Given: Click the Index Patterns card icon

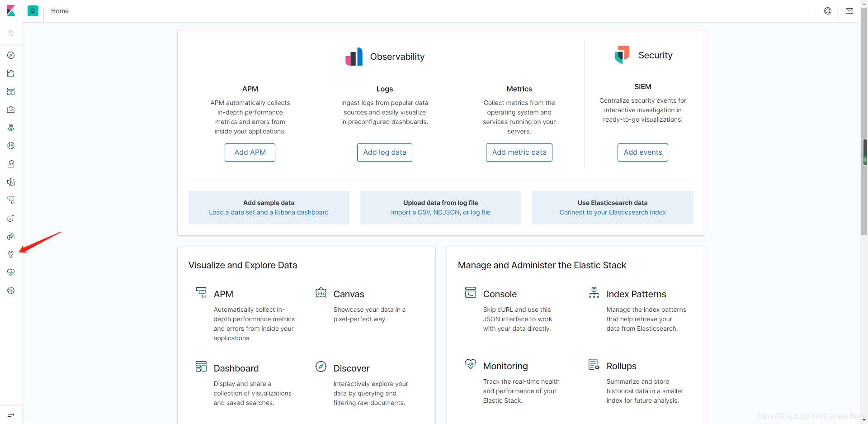Looking at the screenshot, I should 594,292.
